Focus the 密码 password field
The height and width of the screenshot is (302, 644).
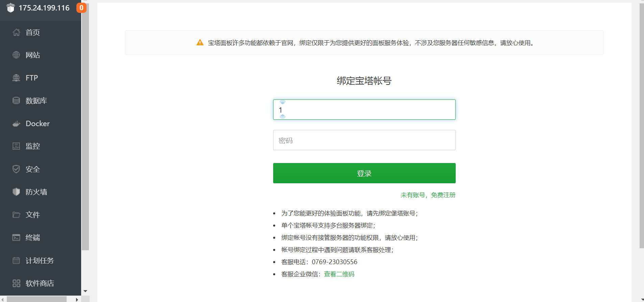point(364,140)
